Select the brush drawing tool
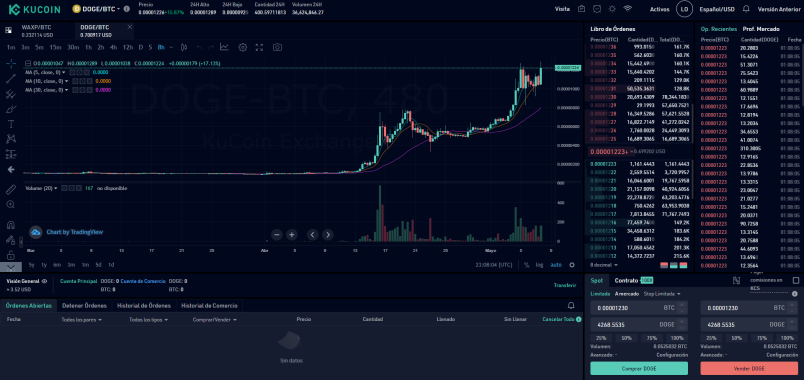Viewport: 804px width, 380px height. [x=11, y=109]
